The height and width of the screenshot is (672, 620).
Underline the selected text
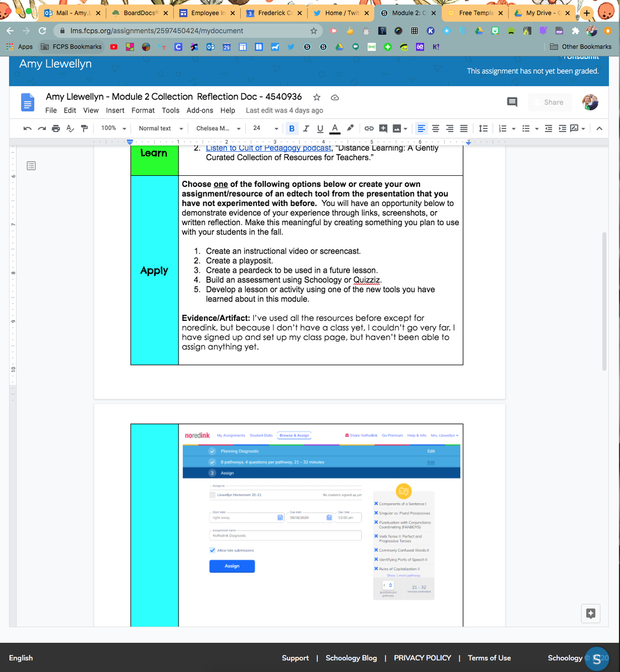(320, 128)
